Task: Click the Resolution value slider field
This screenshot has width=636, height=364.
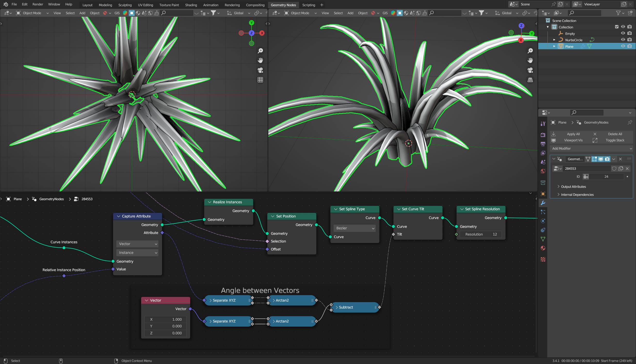Action: click(481, 234)
